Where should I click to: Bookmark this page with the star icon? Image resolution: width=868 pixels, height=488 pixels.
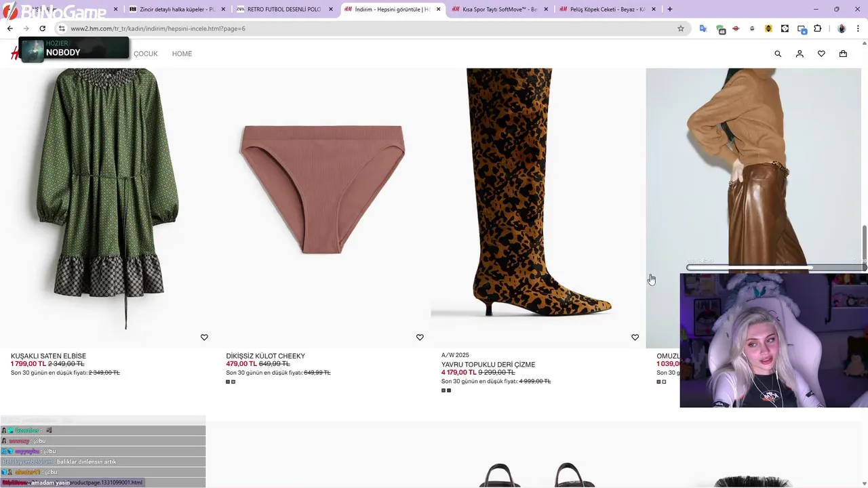coord(681,28)
